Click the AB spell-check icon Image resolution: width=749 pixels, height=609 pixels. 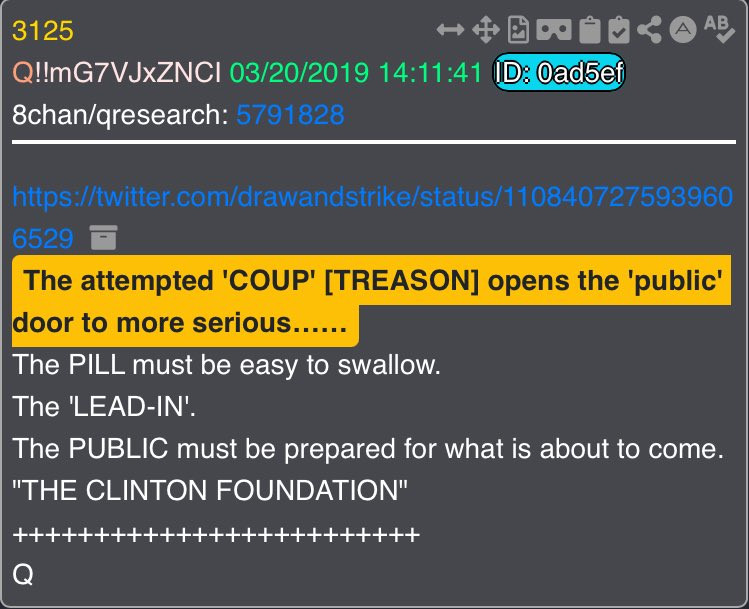pyautogui.click(x=719, y=29)
